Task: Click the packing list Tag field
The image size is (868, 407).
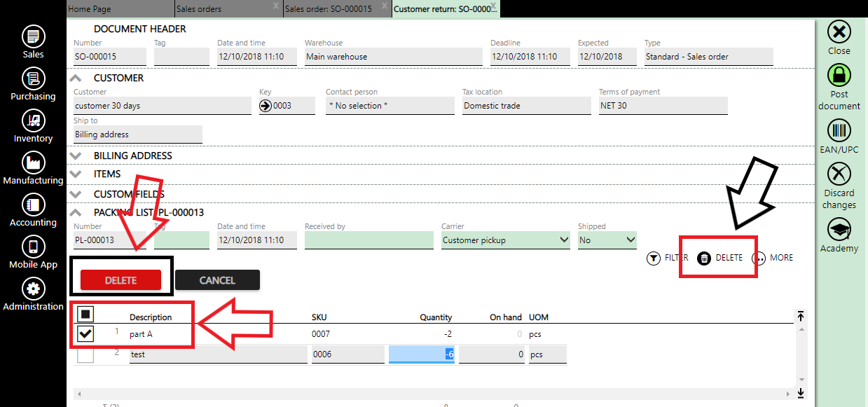Action: pos(181,240)
